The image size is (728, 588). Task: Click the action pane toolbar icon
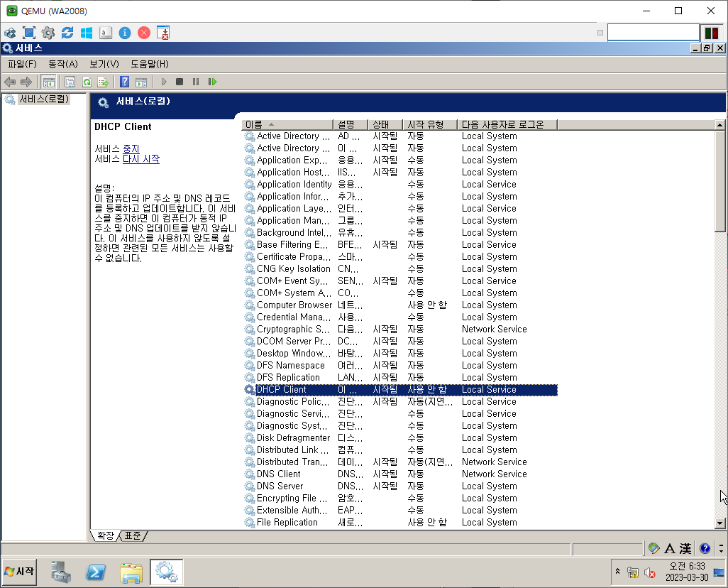click(141, 82)
